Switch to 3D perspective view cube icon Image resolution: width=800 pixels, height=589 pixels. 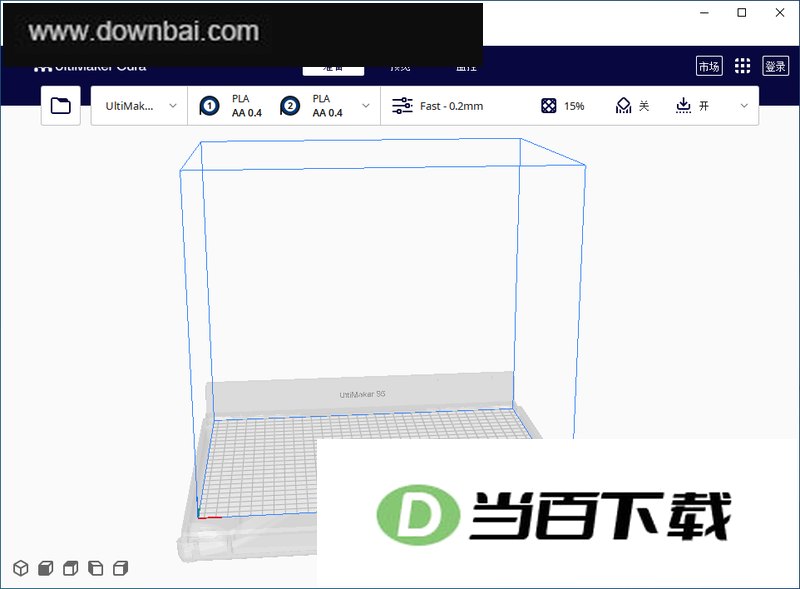(21, 568)
